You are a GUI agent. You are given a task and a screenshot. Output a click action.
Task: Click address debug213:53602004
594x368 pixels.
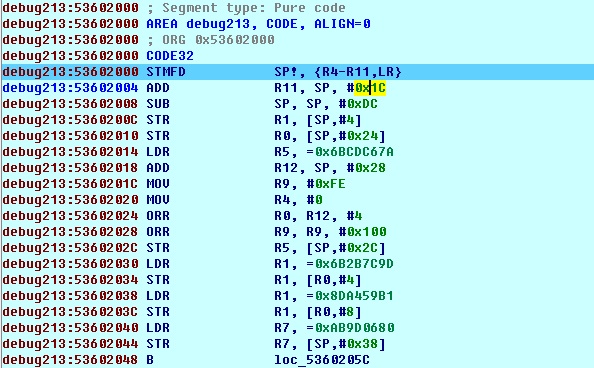tap(70, 88)
